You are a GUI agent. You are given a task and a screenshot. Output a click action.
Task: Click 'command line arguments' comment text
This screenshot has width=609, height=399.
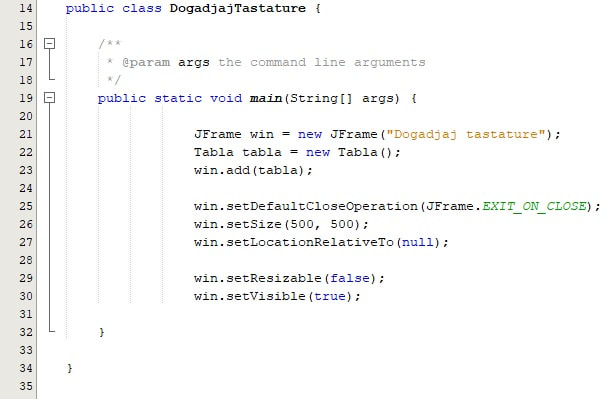(338, 62)
